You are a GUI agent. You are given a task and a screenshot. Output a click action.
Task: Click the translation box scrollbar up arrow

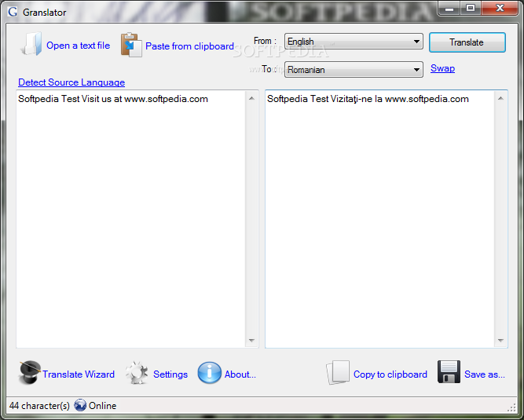(500, 98)
